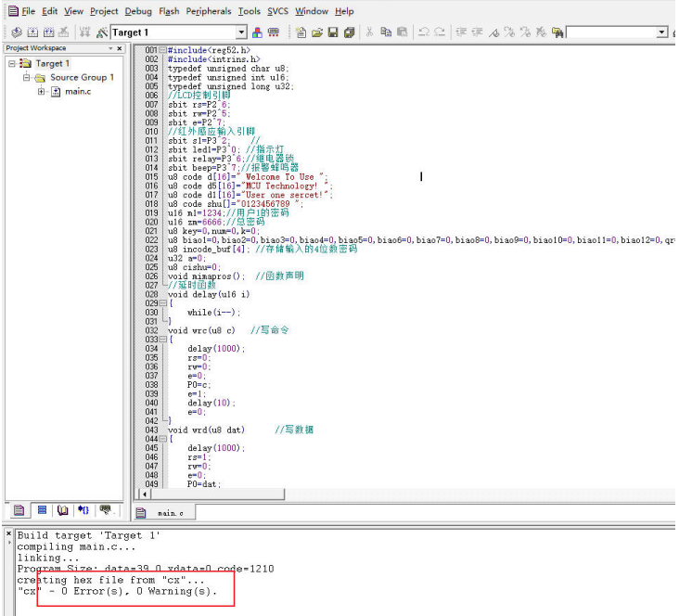Click the Build target toolbar icon
The width and height of the screenshot is (692, 616).
click(32, 32)
